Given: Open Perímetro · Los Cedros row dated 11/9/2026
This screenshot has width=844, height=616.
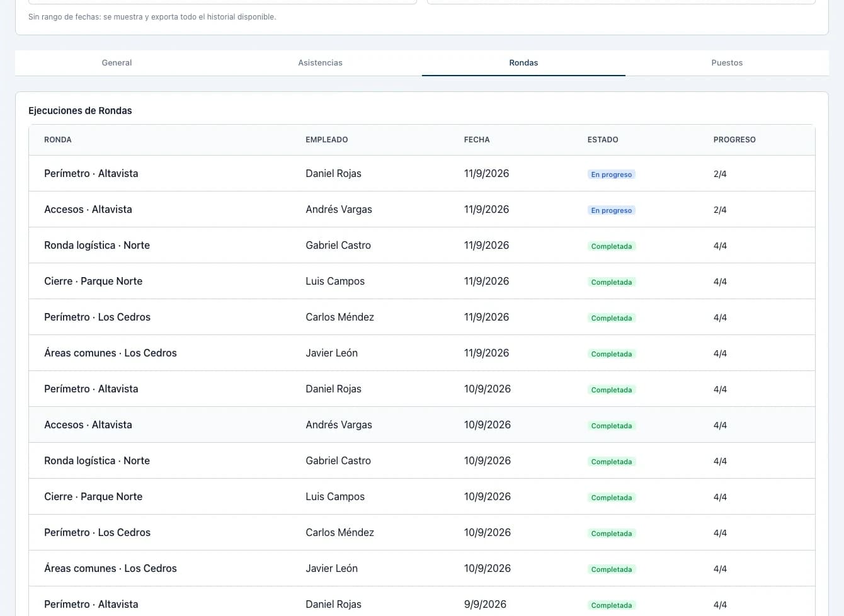Looking at the screenshot, I should pyautogui.click(x=422, y=317).
